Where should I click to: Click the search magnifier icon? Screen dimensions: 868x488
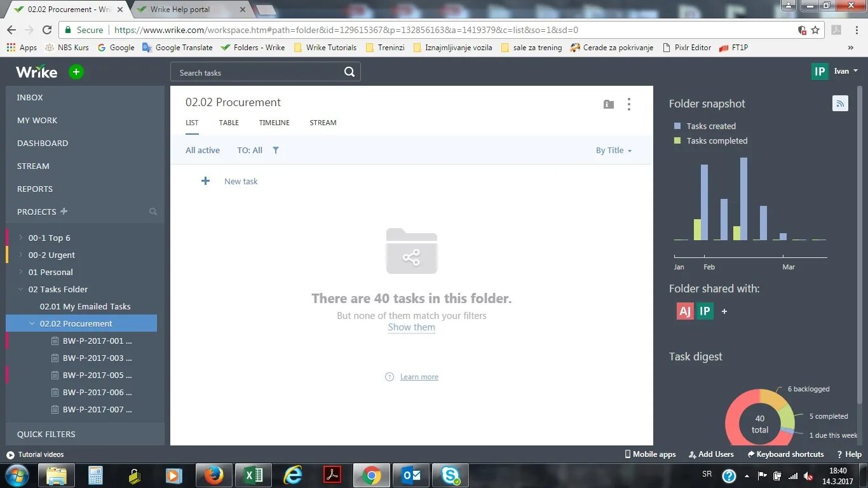[349, 72]
